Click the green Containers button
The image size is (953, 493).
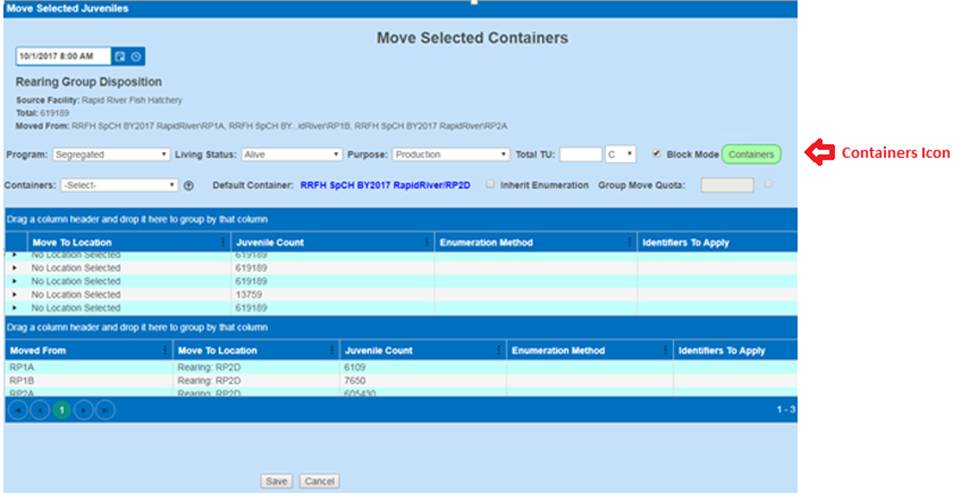tap(750, 155)
